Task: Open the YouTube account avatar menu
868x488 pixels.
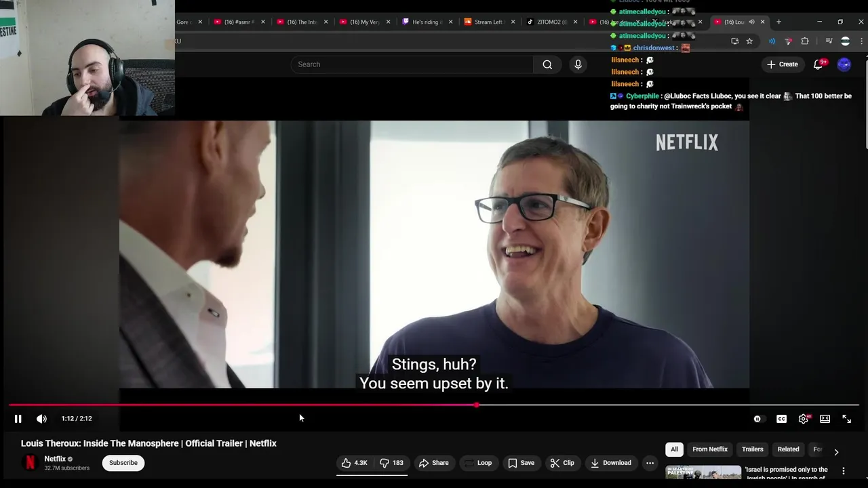Action: [x=844, y=64]
